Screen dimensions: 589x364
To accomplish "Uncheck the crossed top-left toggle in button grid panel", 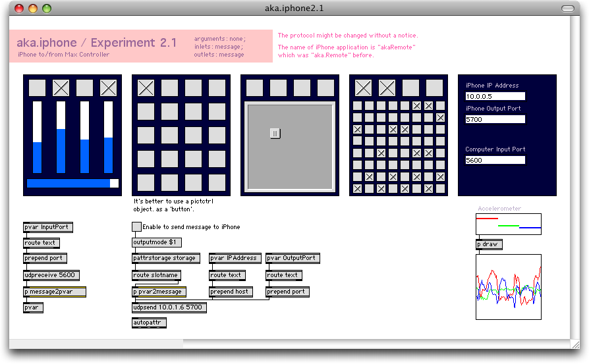I will pyautogui.click(x=146, y=88).
